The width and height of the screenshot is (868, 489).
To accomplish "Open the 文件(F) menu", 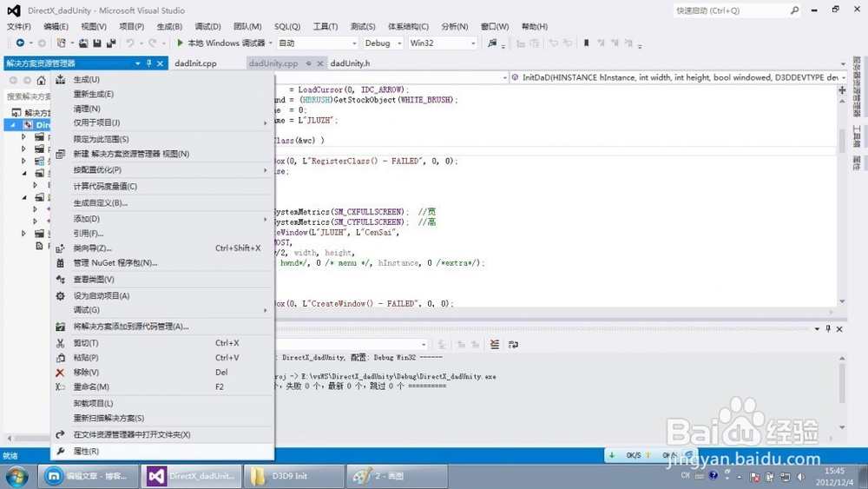I will tap(19, 27).
